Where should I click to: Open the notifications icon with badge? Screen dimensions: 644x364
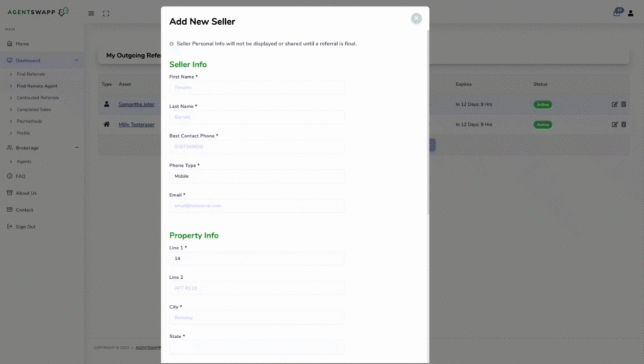pos(617,13)
